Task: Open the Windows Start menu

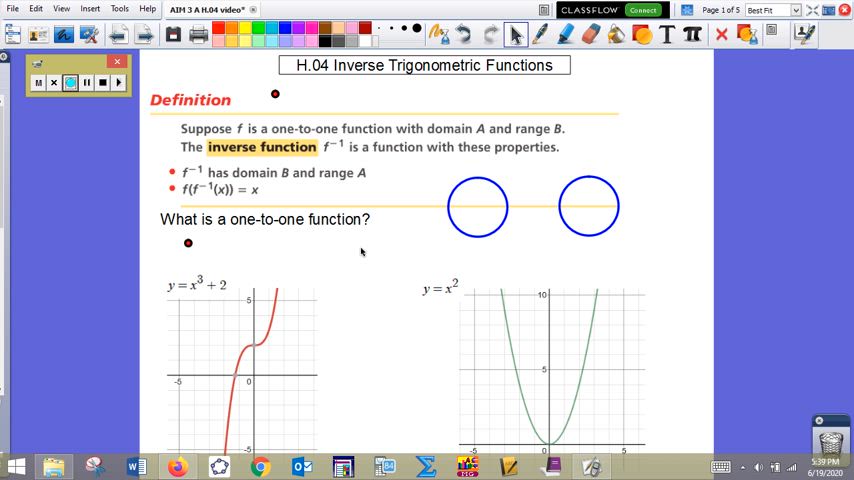Action: click(16, 467)
